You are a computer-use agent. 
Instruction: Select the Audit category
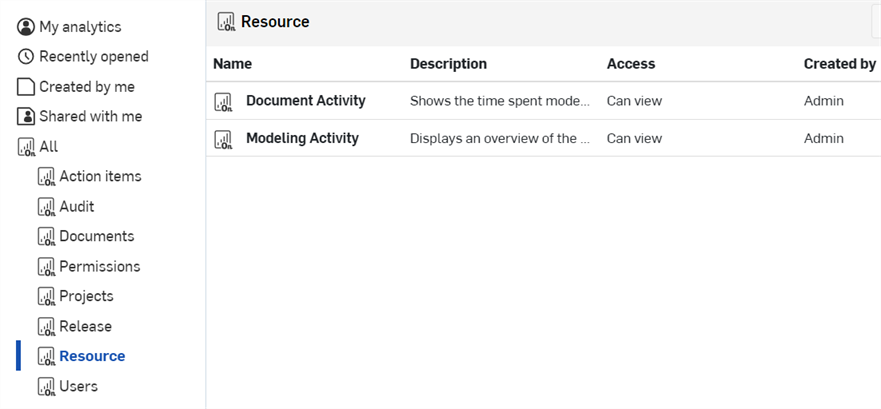click(76, 207)
